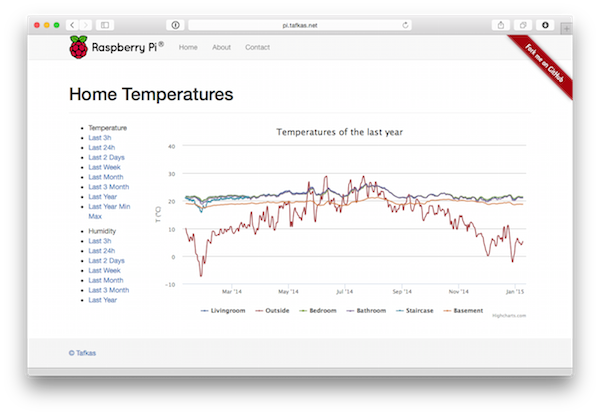Open Humidity Last 3 Month link
Image resolution: width=600 pixels, height=415 pixels.
pyautogui.click(x=109, y=290)
